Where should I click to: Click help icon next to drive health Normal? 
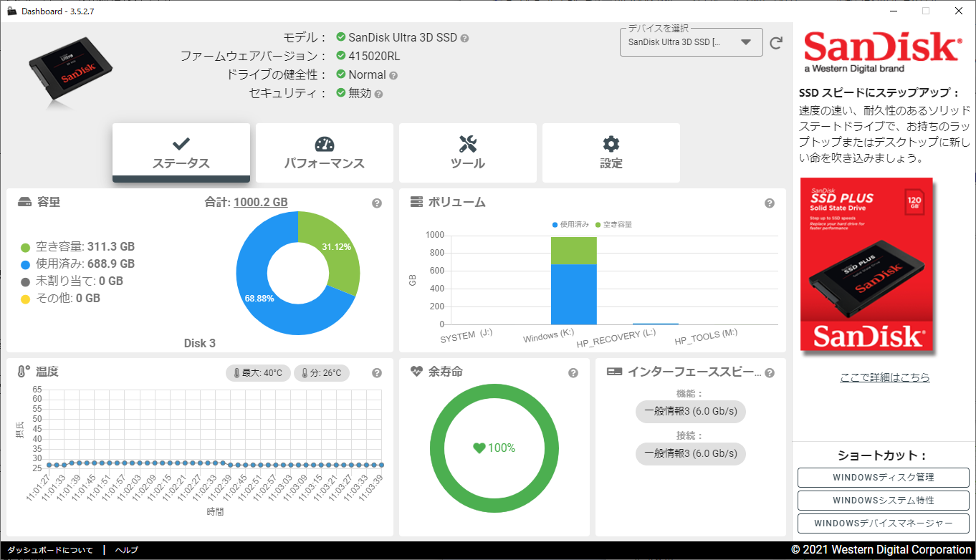click(393, 75)
